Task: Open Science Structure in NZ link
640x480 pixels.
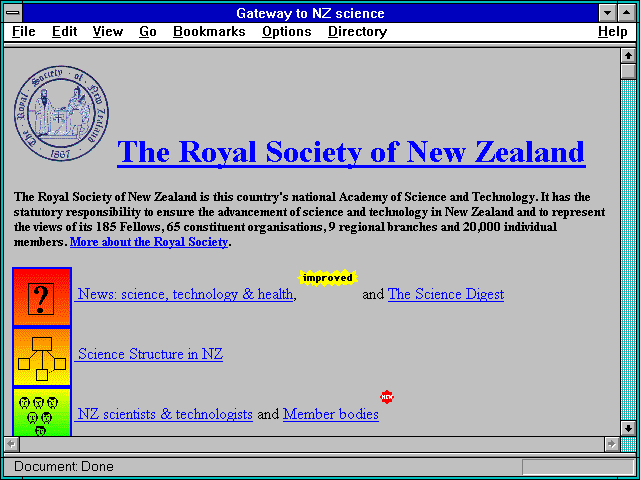Action: (149, 354)
